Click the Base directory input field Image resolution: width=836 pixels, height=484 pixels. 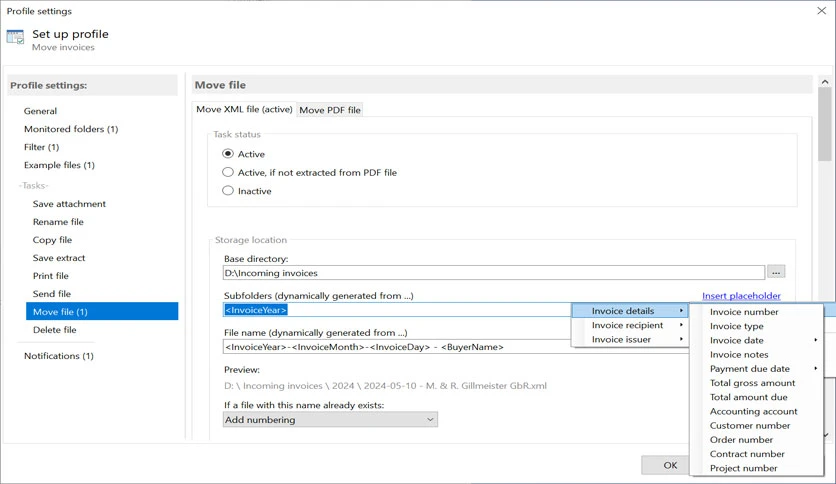pyautogui.click(x=494, y=272)
